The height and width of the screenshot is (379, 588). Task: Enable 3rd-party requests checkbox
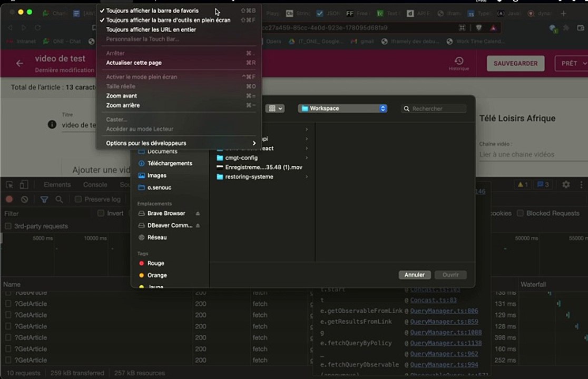8,226
